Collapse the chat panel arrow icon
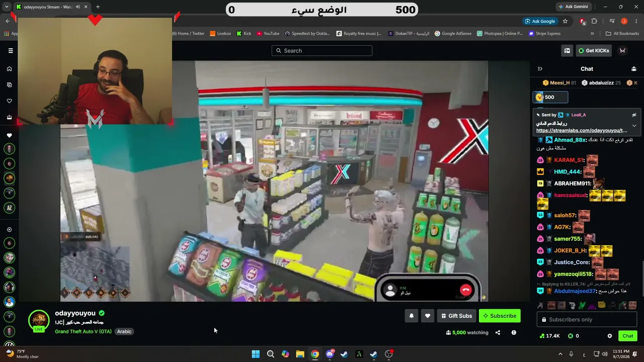 coord(540,69)
